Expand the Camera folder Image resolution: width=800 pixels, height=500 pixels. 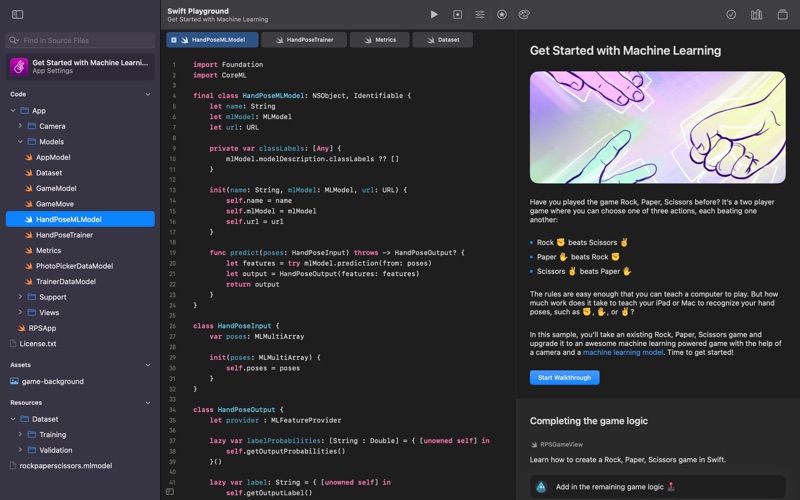click(x=20, y=126)
